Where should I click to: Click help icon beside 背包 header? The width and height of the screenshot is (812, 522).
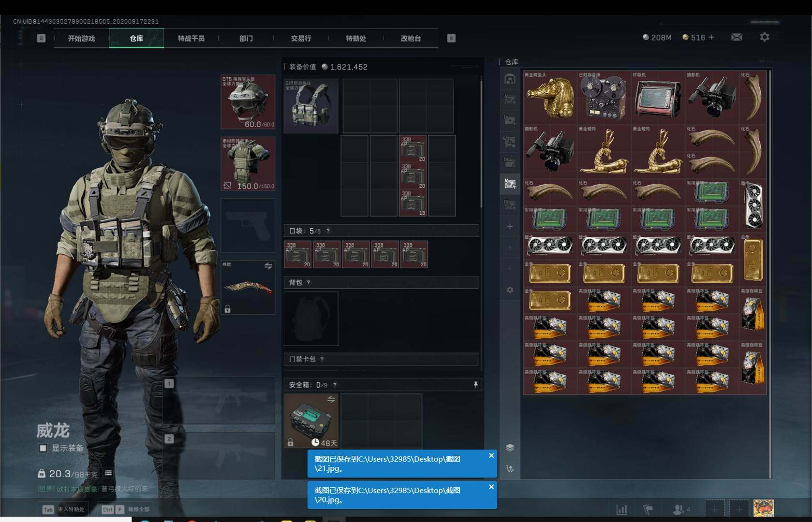point(308,283)
